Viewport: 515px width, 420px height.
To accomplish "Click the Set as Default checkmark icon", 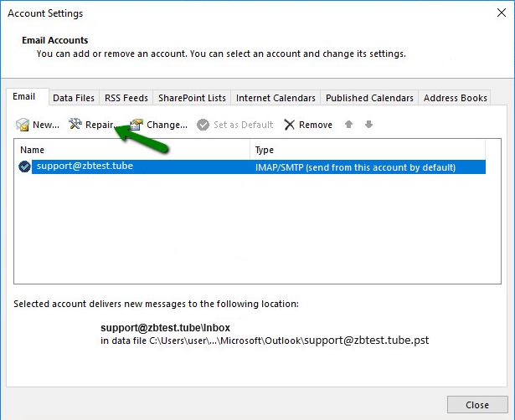I will [x=203, y=125].
